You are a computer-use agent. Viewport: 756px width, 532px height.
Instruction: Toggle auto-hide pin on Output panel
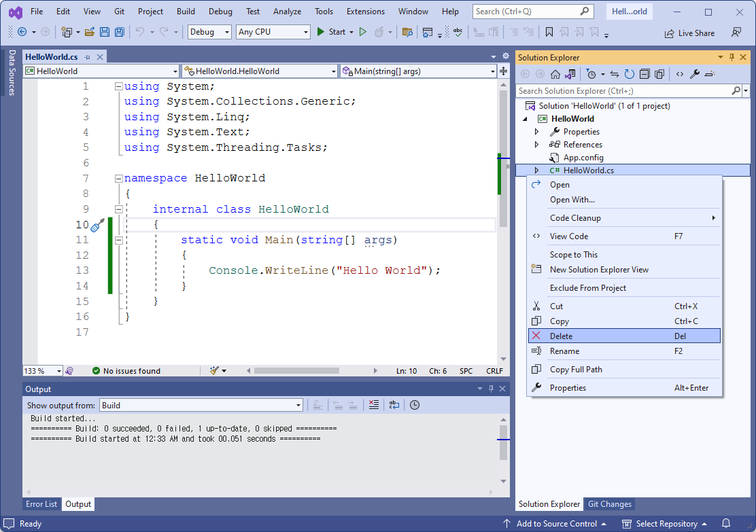pyautogui.click(x=492, y=389)
